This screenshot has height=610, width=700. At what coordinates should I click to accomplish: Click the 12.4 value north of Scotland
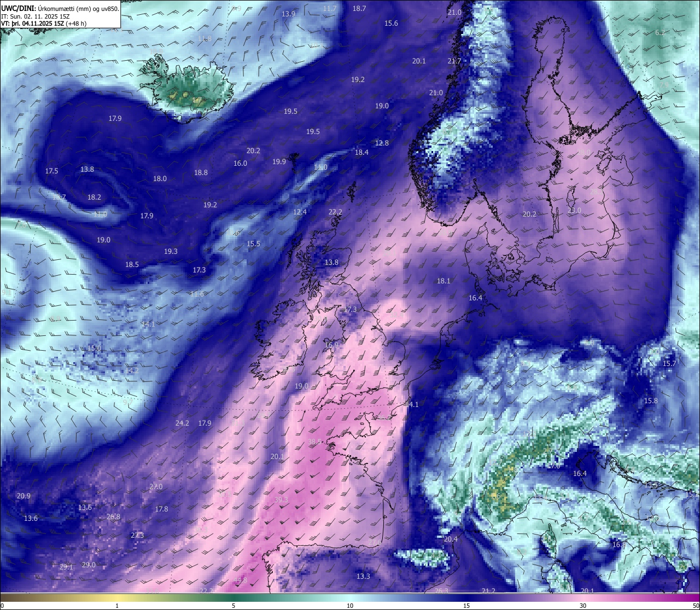tap(300, 212)
